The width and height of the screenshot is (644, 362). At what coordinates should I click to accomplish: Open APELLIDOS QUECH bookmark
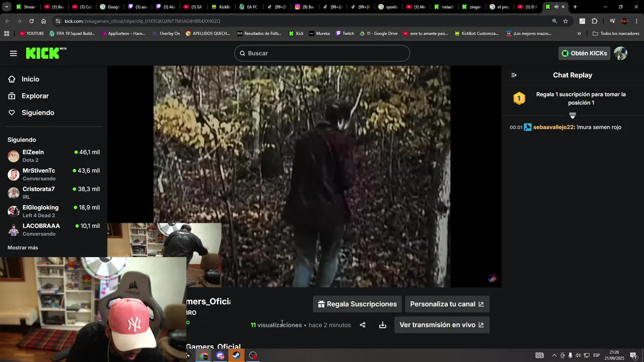tap(207, 33)
